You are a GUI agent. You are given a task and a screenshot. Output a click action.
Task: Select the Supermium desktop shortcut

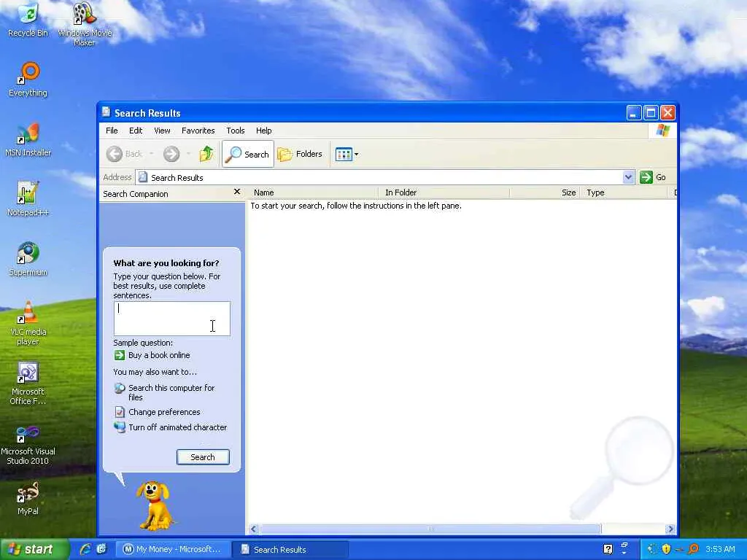point(28,259)
